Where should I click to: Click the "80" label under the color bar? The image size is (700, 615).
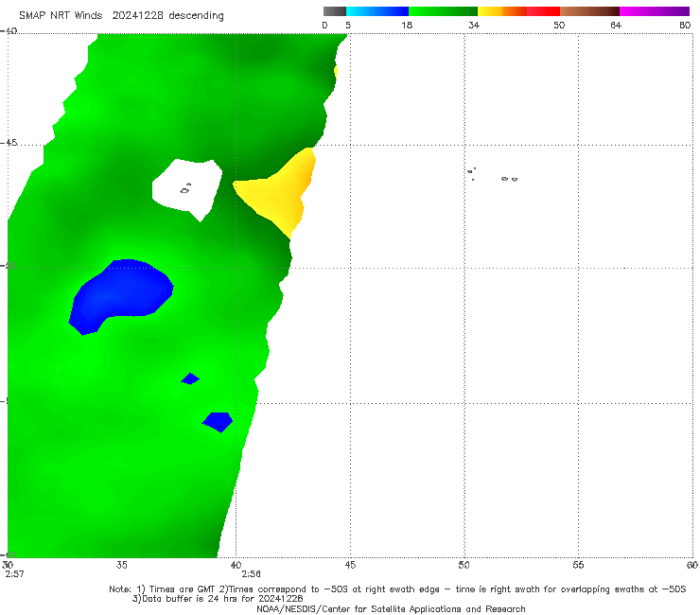(685, 25)
